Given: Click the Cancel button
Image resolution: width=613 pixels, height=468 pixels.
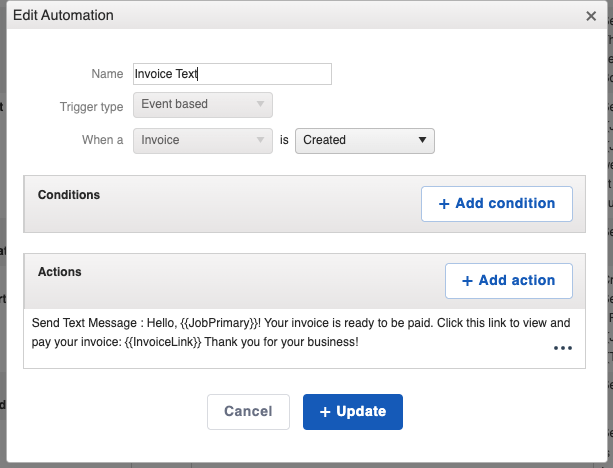Looking at the screenshot, I should click(x=248, y=412).
